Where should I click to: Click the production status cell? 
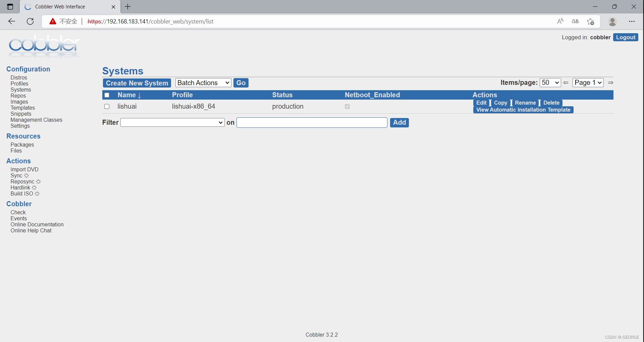(x=288, y=106)
